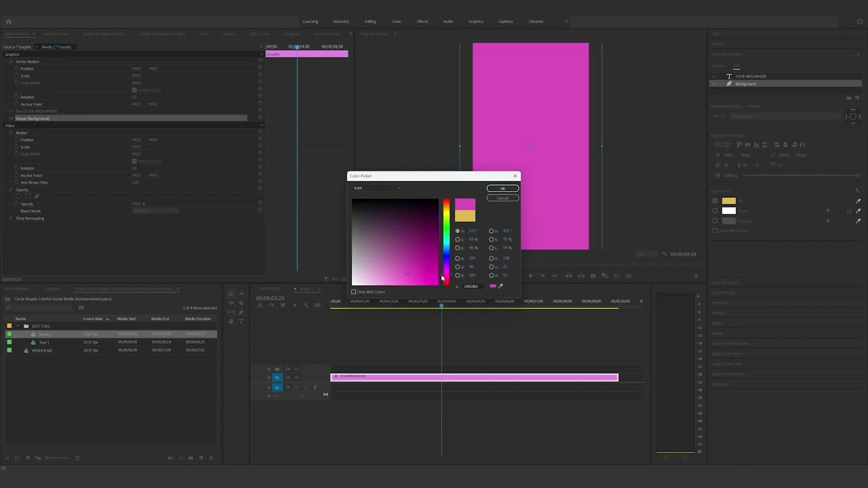Screen dimensions: 868x488
Task: Click the hex color input field
Action: (473, 286)
